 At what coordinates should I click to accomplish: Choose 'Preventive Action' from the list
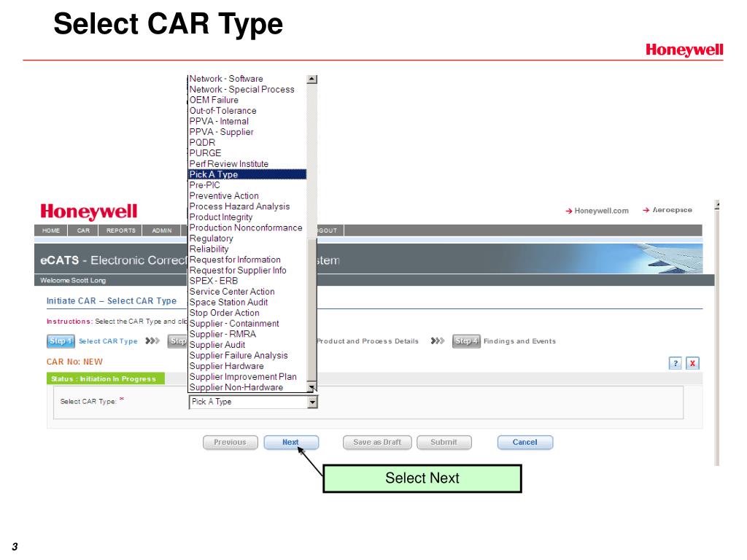247,195
